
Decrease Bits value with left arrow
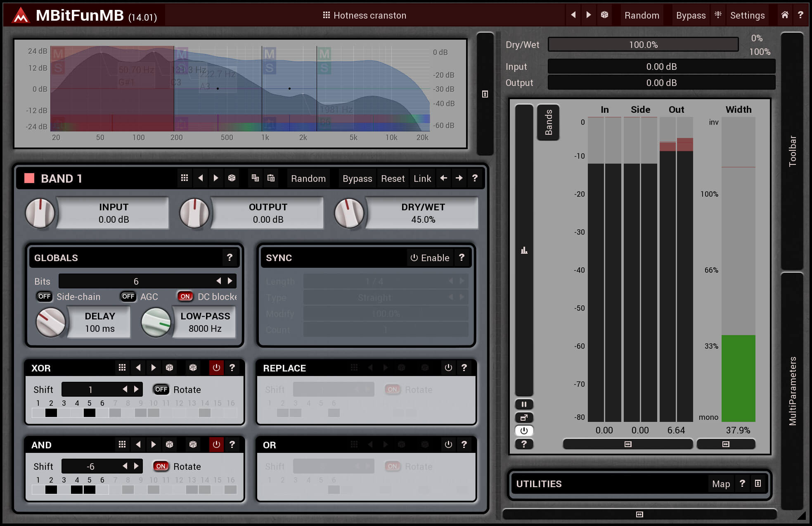click(x=218, y=281)
